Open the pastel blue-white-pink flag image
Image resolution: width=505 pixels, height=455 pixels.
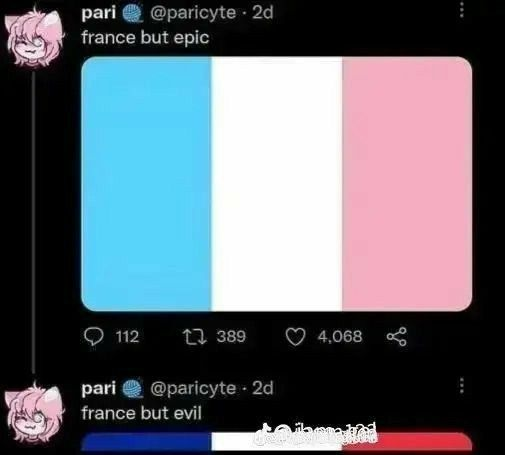click(x=277, y=184)
